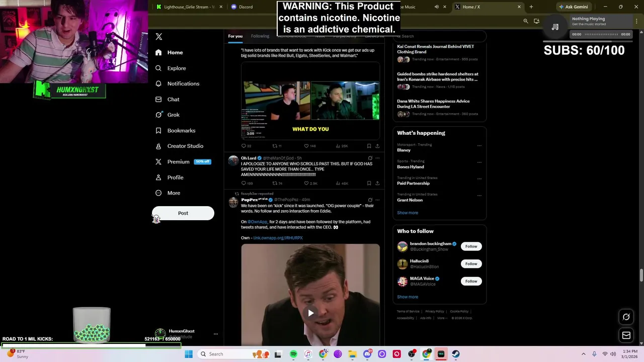Open the Steam taskbar icon
The image size is (644, 362).
click(456, 354)
